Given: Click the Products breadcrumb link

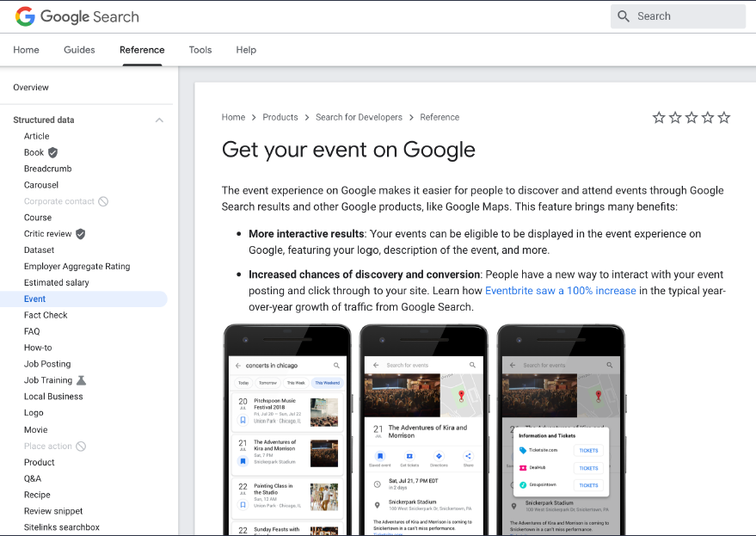Looking at the screenshot, I should (x=280, y=117).
